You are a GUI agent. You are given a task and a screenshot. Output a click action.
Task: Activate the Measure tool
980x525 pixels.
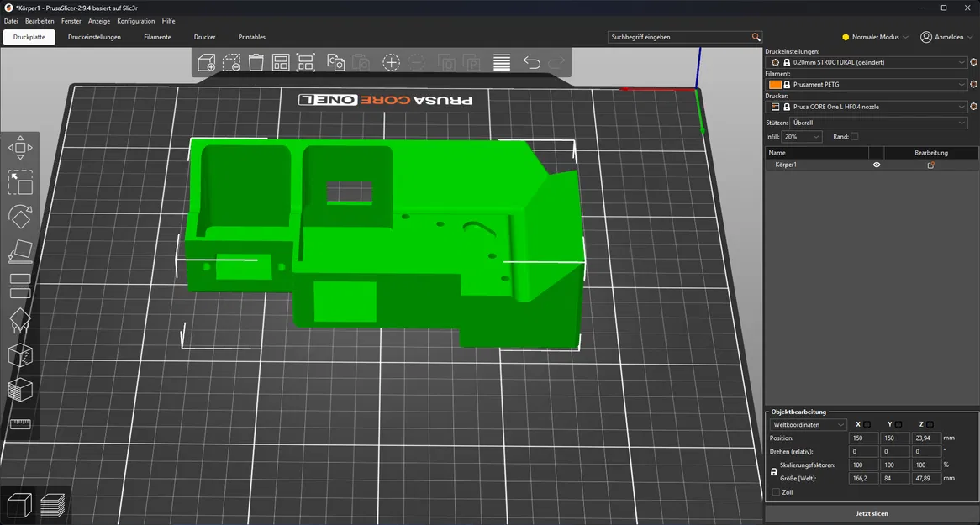tap(20, 423)
